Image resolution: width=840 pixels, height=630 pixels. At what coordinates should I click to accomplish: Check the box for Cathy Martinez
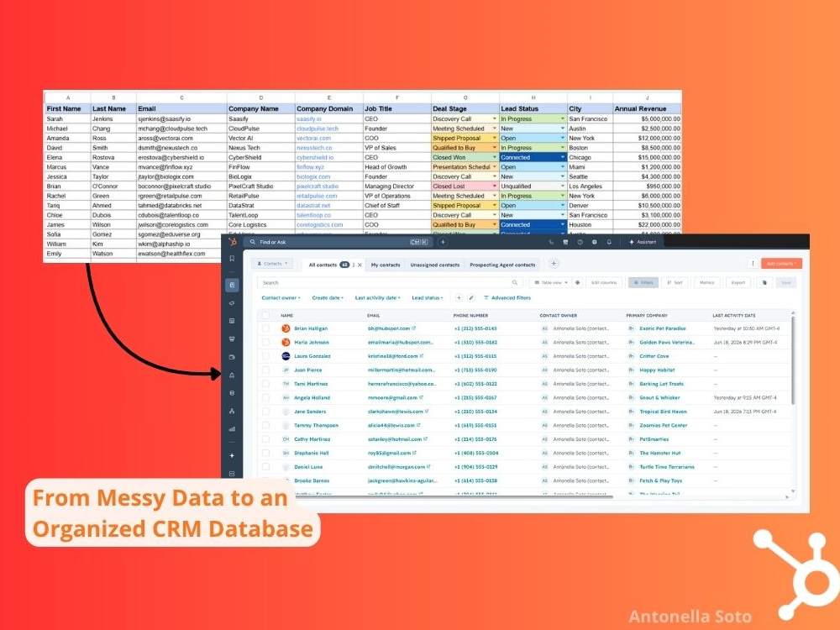pos(265,439)
